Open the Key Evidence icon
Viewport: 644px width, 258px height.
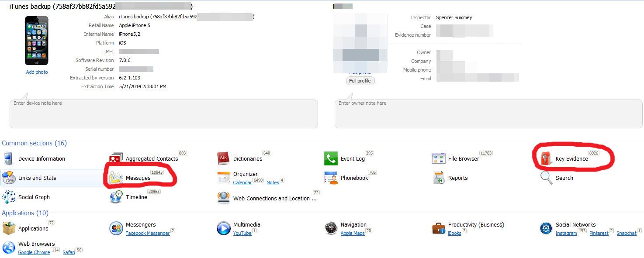click(546, 158)
